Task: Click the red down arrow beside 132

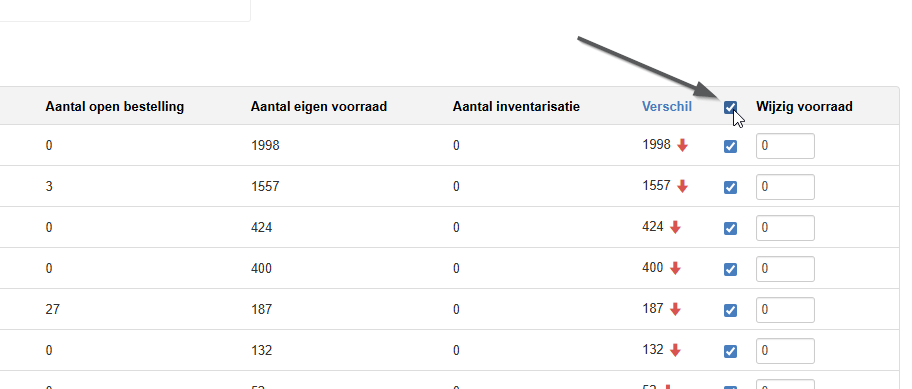Action: coord(675,350)
